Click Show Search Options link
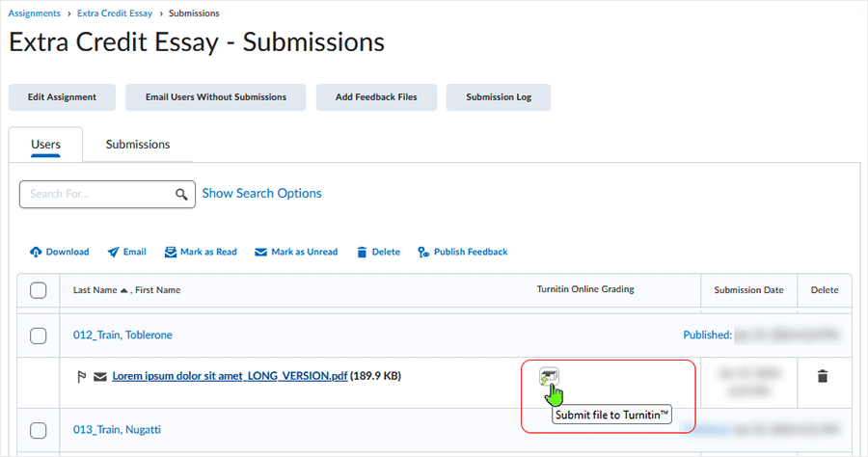The image size is (868, 457). pyautogui.click(x=261, y=193)
